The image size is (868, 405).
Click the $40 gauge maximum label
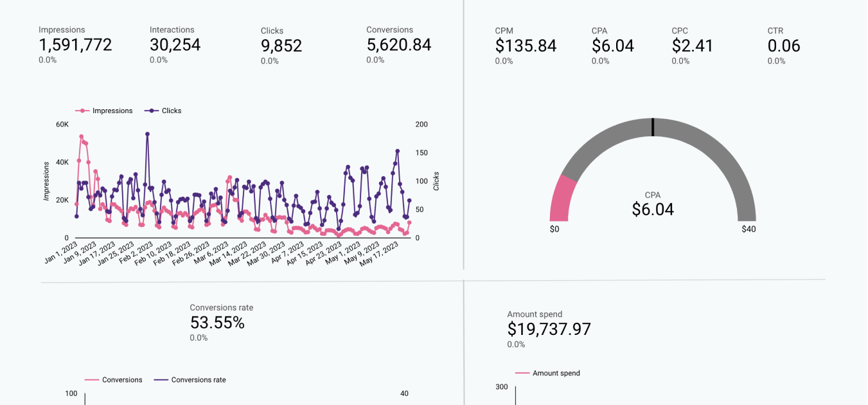[748, 228]
